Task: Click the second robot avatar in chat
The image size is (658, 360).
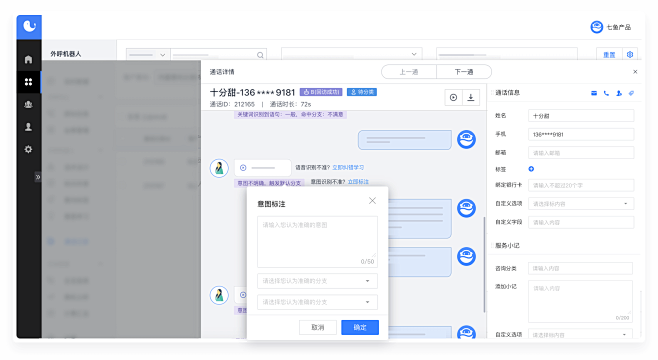Action: (x=466, y=208)
